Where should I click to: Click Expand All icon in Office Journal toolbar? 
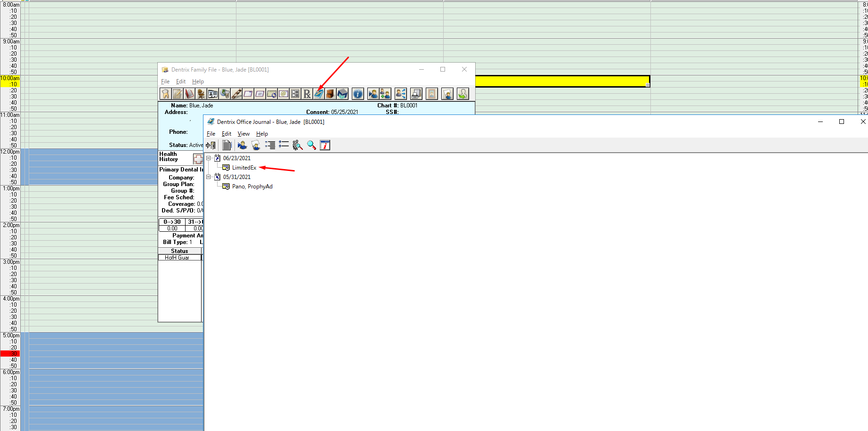[x=284, y=145]
